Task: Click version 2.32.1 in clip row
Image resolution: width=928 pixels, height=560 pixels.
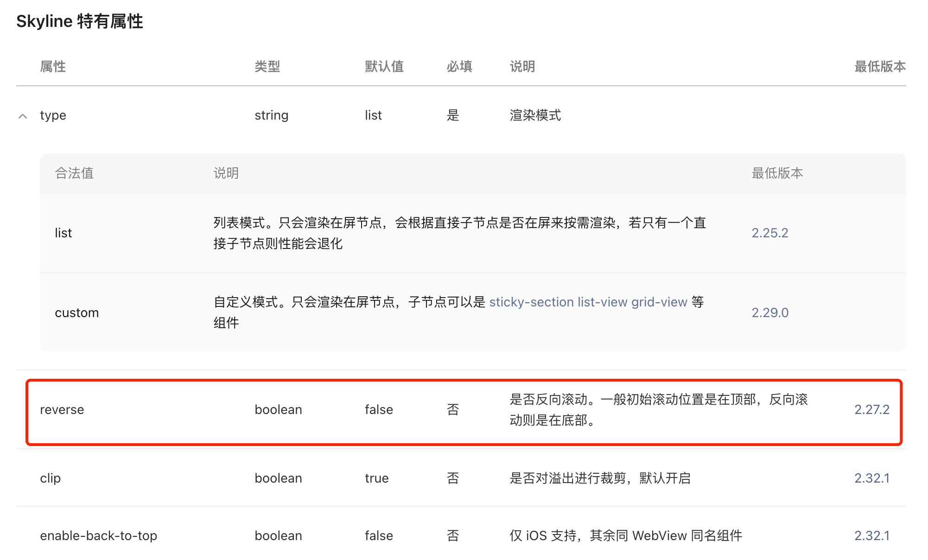Action: 871,478
